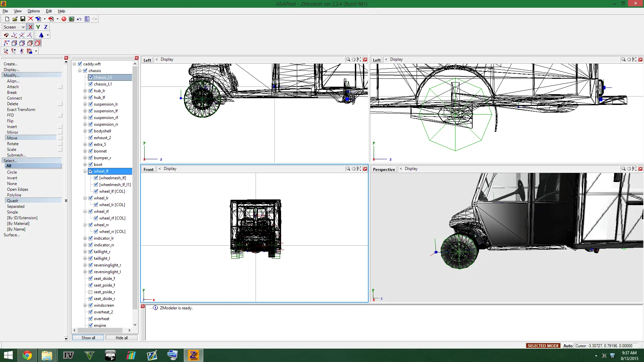
Task: Open the Materials editor red sphere icon
Action: tap(64, 19)
